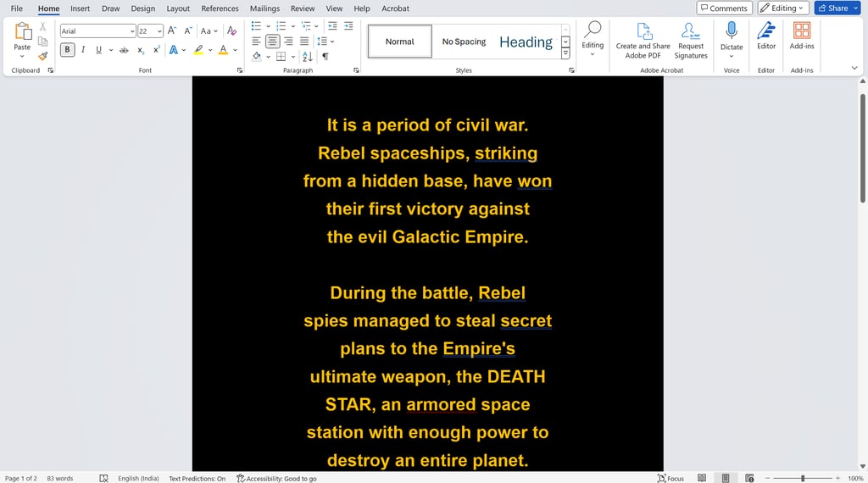Open the Change Case Aa dropdown
This screenshot has width=868, height=483.
pyautogui.click(x=209, y=31)
